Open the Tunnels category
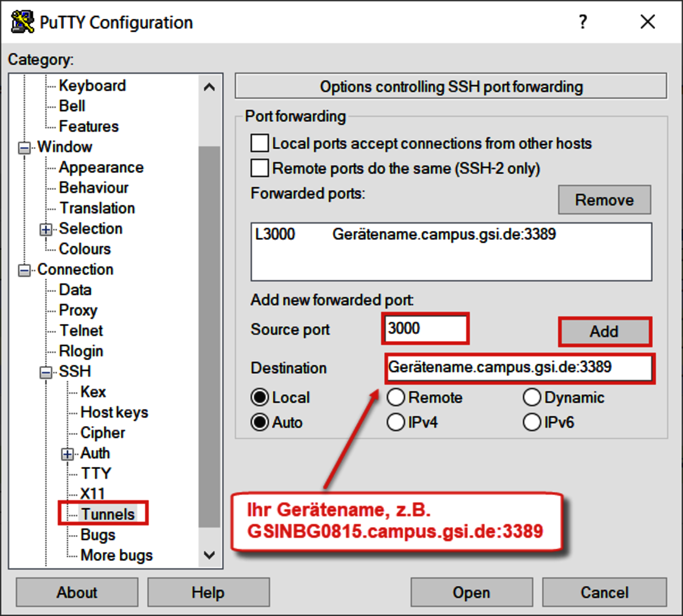The width and height of the screenshot is (683, 616). coord(107,514)
